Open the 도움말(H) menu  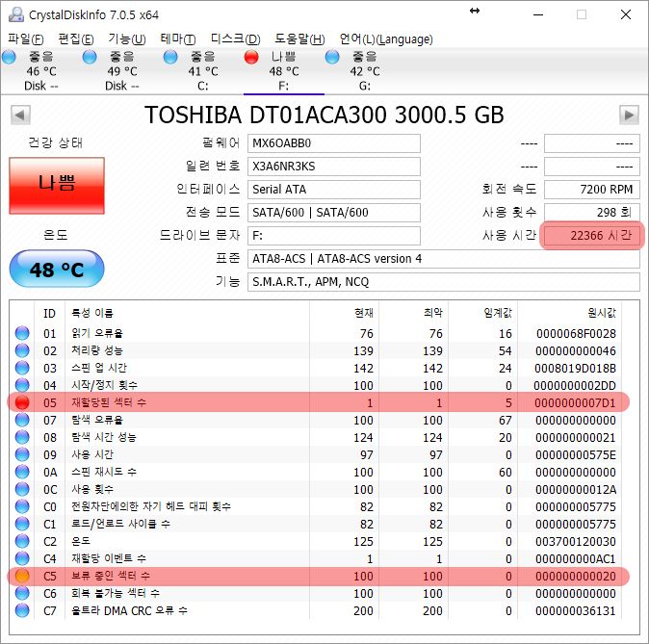299,39
